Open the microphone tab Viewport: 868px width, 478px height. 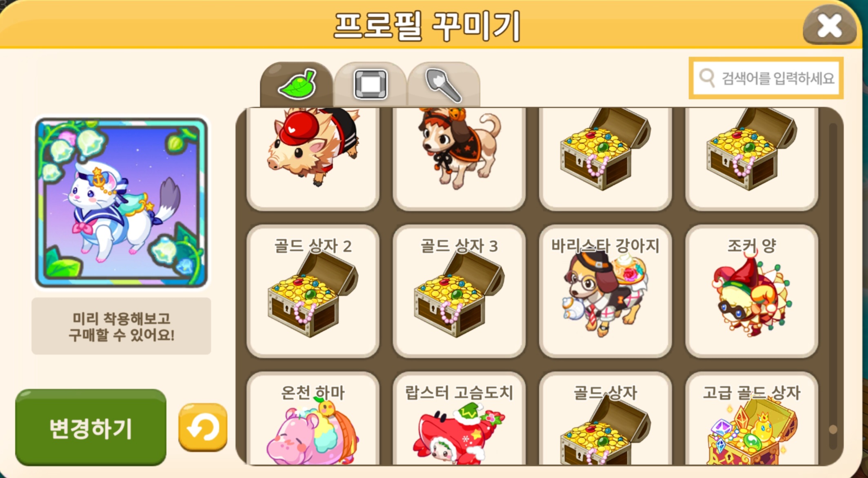pos(444,84)
